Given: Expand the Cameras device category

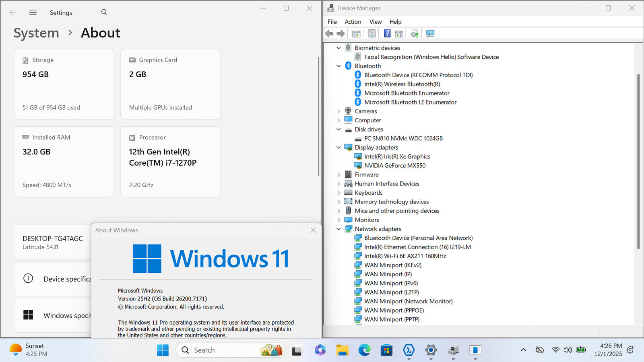Looking at the screenshot, I should coord(339,111).
